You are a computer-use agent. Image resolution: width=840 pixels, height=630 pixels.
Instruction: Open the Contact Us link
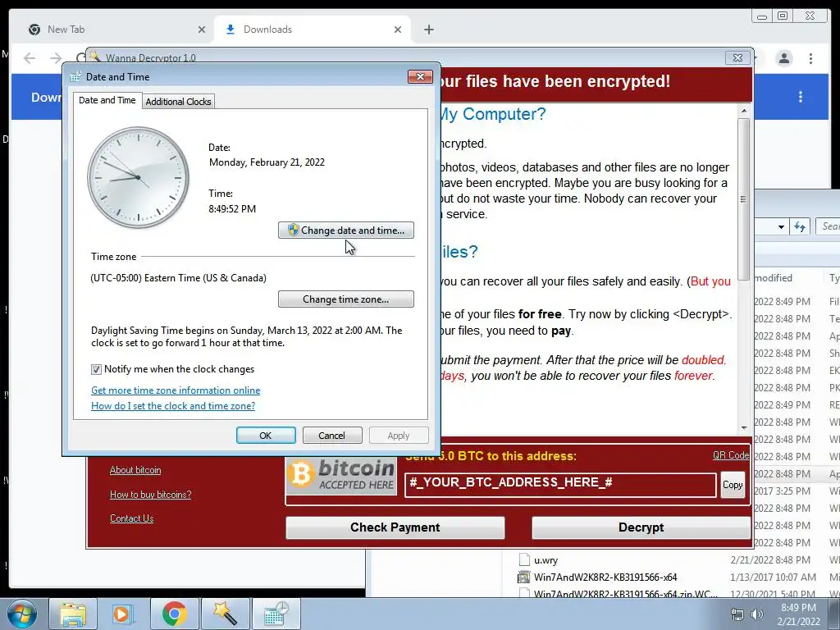click(132, 518)
